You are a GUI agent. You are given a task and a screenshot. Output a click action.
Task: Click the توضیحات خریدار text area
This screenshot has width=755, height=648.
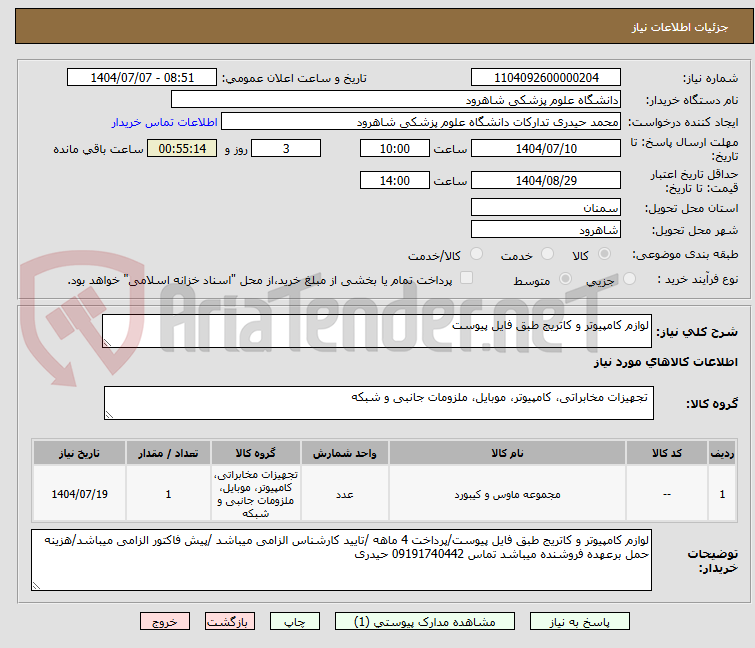pyautogui.click(x=341, y=560)
